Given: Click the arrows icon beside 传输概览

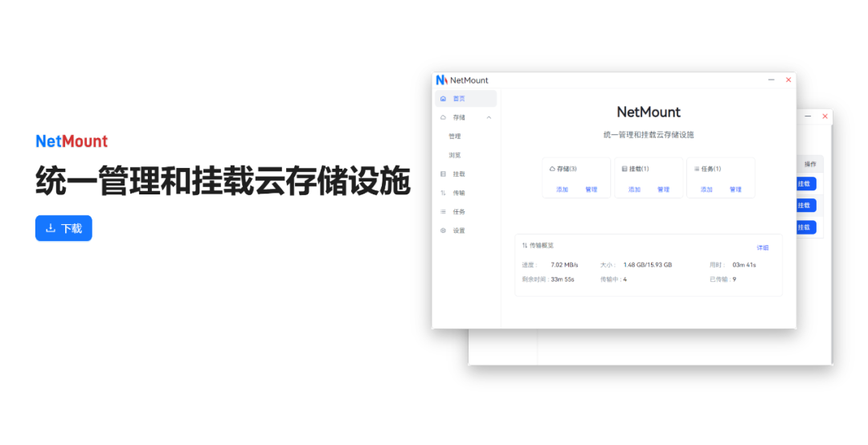Looking at the screenshot, I should (524, 245).
